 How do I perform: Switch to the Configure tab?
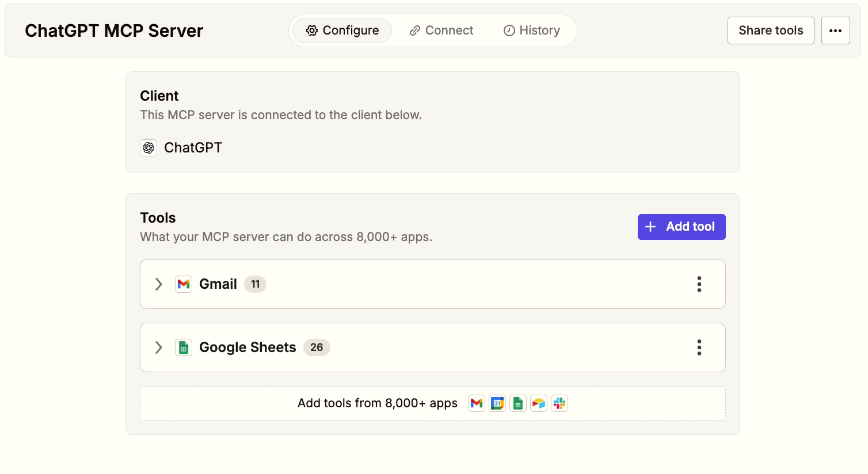(x=342, y=30)
